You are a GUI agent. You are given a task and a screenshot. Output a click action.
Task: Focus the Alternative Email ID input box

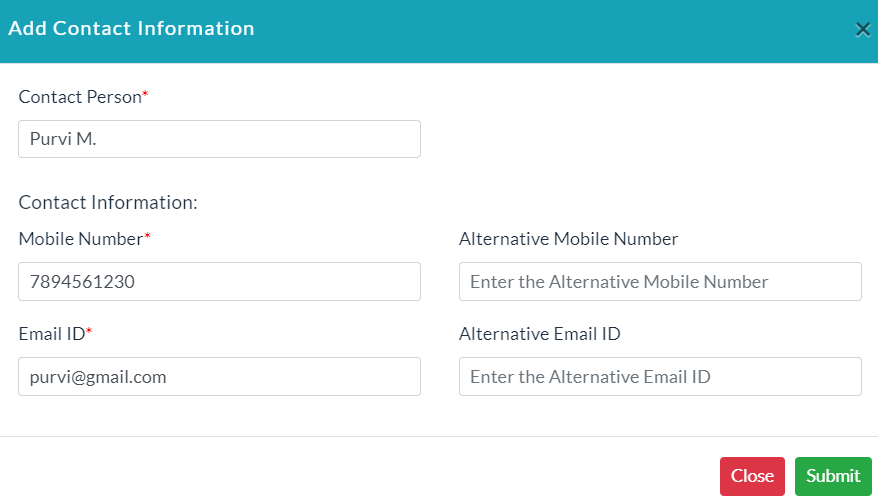point(660,376)
